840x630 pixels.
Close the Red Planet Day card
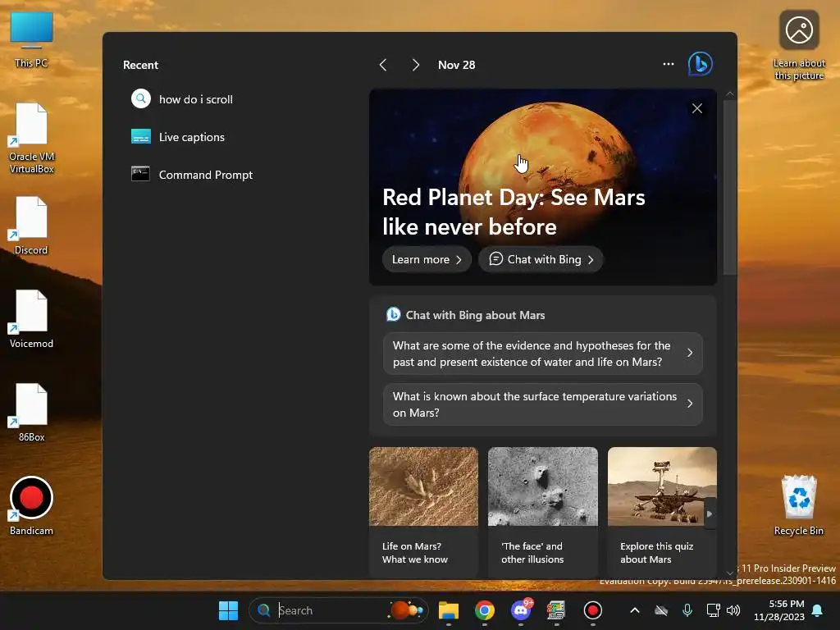tap(697, 108)
